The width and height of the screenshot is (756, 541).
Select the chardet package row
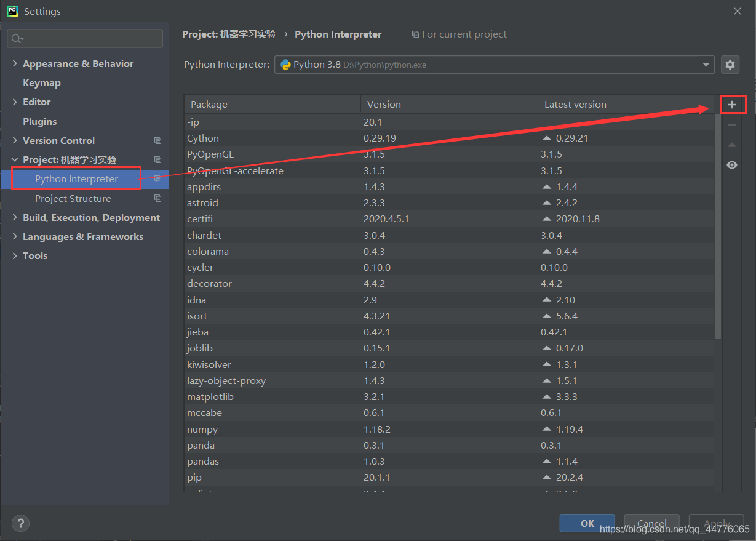pos(449,235)
